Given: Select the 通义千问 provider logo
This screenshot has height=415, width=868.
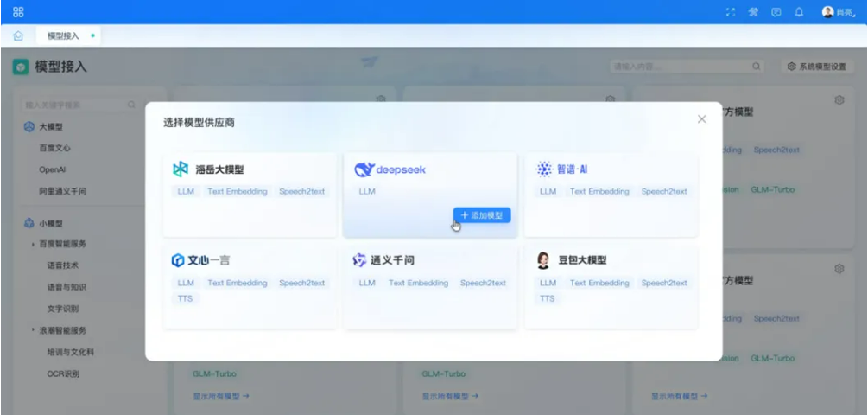Looking at the screenshot, I should 360,260.
